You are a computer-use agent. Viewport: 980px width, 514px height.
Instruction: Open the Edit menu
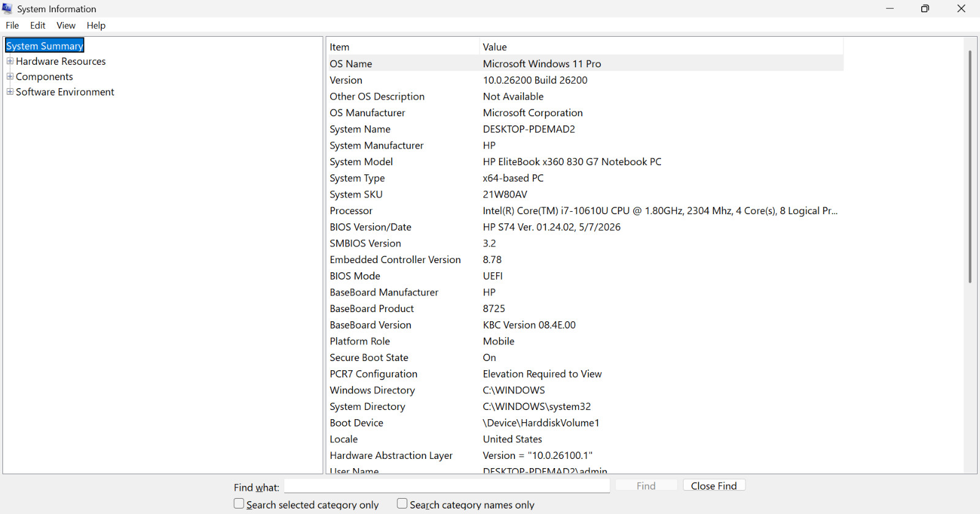click(x=38, y=25)
